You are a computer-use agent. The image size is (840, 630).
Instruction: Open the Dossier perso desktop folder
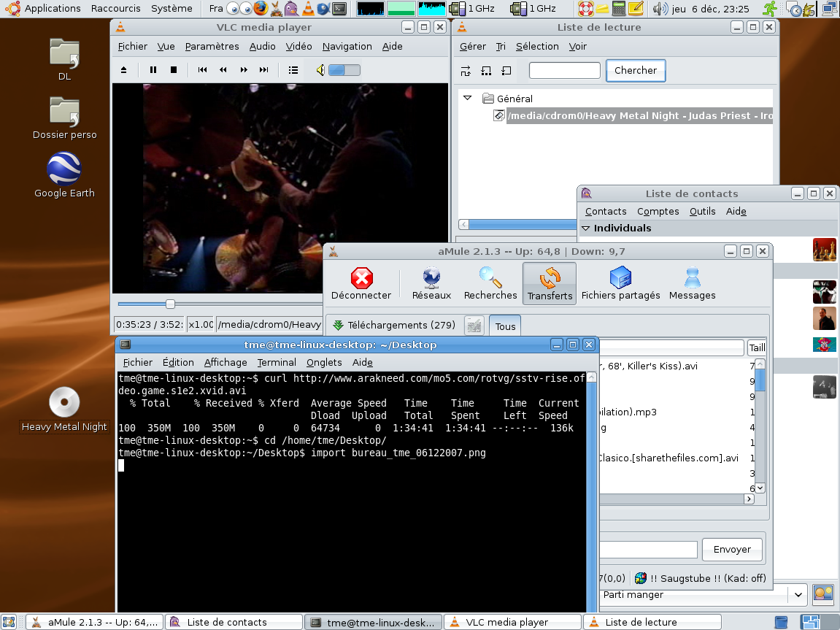64,118
